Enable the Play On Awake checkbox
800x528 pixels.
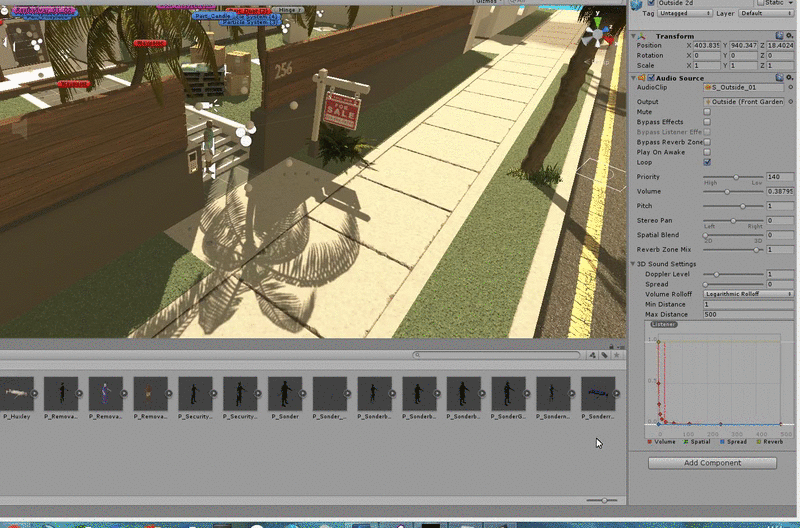(x=707, y=153)
